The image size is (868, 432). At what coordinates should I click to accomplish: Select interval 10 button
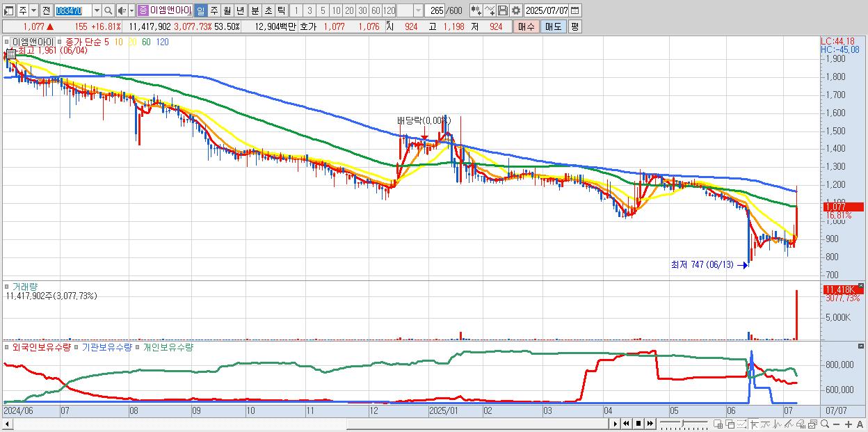pos(336,10)
